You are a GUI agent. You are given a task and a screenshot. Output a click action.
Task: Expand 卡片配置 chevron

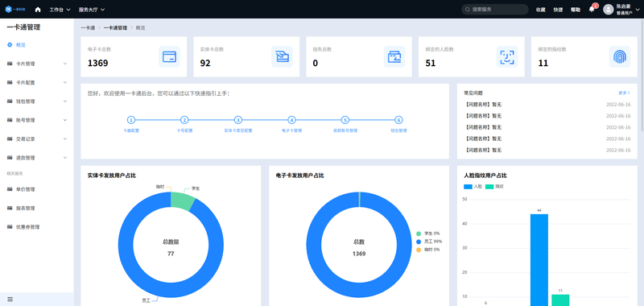pos(65,83)
